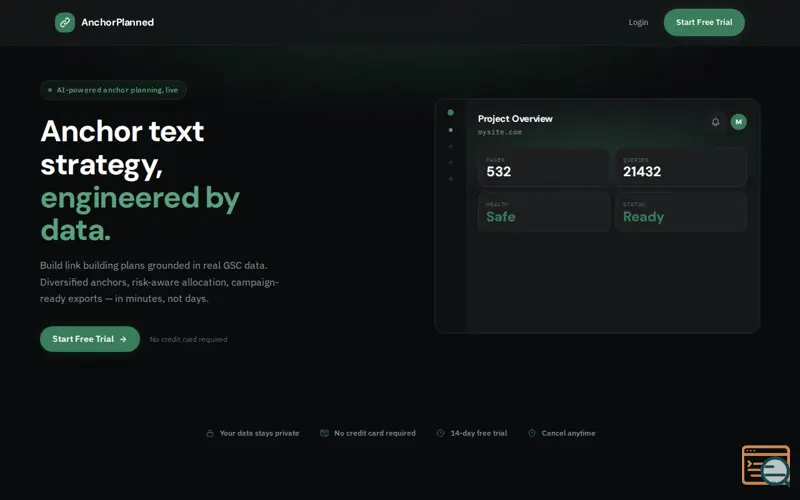Click 'Your data stays private' text
800x500 pixels.
259,433
